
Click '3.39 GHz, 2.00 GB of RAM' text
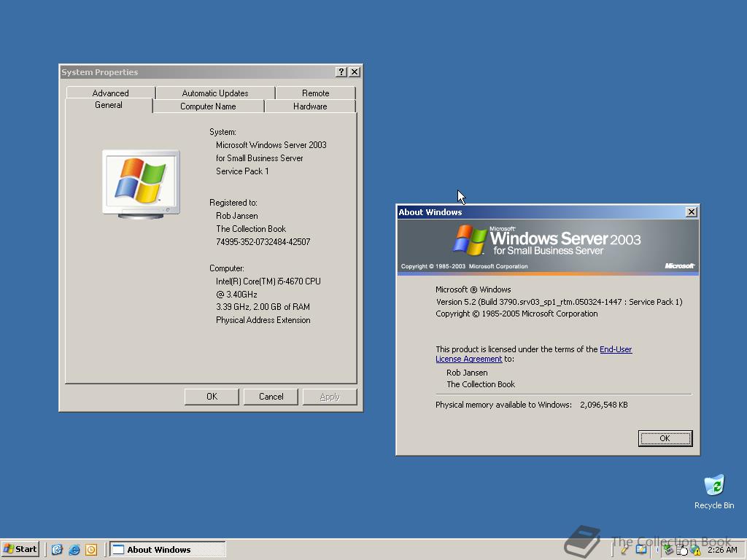pyautogui.click(x=263, y=307)
